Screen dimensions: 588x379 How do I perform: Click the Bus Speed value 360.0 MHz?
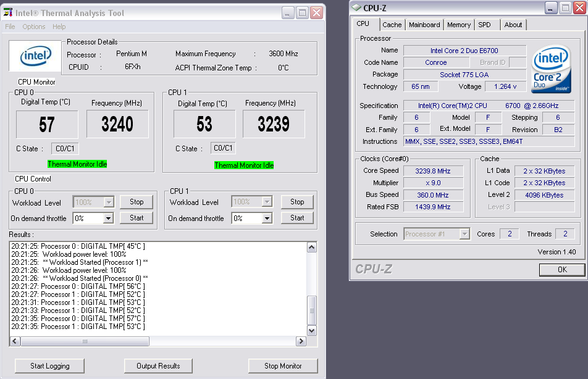pyautogui.click(x=433, y=195)
